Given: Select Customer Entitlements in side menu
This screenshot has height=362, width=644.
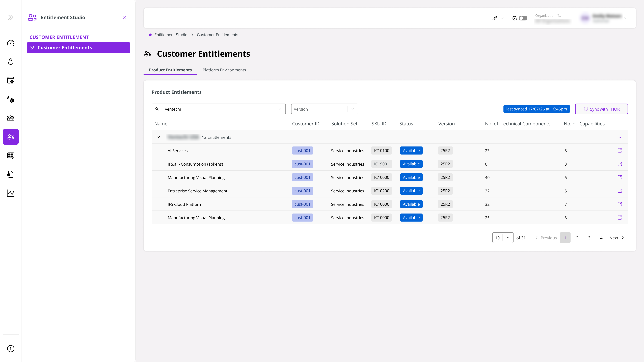Looking at the screenshot, I should 78,47.
